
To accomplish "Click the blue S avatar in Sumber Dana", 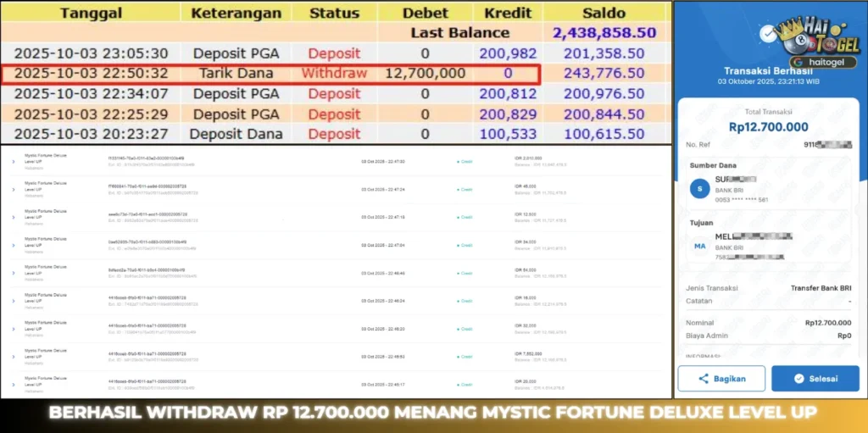I will pyautogui.click(x=699, y=189).
